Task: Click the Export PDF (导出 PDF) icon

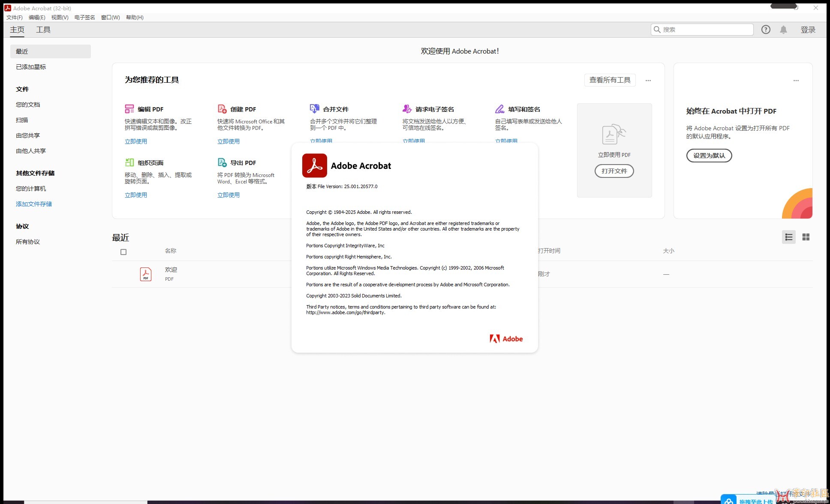Action: (222, 162)
